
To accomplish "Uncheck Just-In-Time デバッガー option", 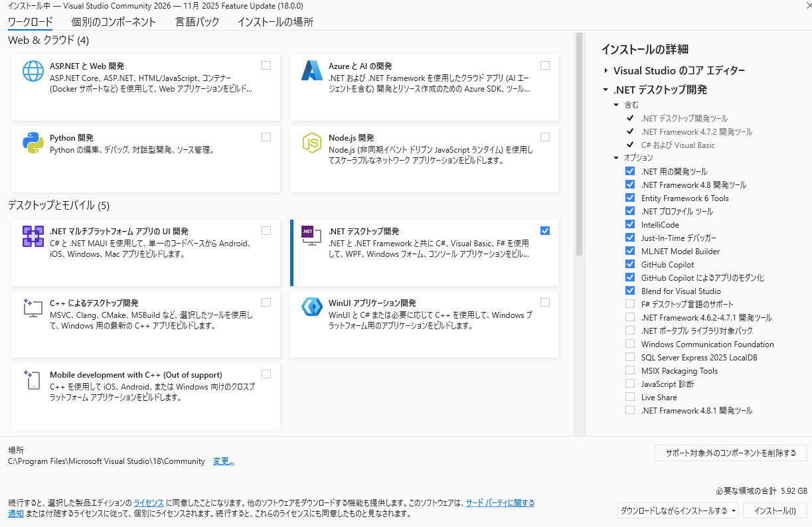I will pos(630,238).
